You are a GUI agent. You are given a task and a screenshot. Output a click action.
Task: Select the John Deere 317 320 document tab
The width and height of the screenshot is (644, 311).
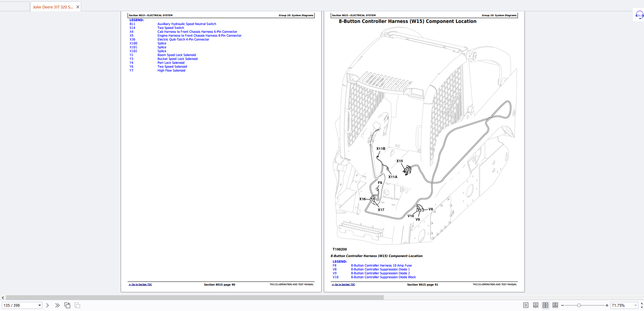pos(53,7)
